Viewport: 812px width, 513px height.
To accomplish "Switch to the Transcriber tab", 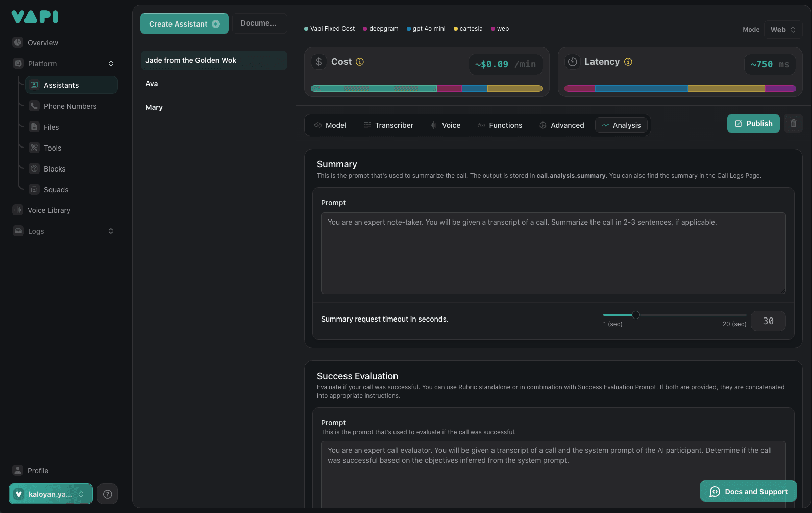I will pyautogui.click(x=388, y=125).
